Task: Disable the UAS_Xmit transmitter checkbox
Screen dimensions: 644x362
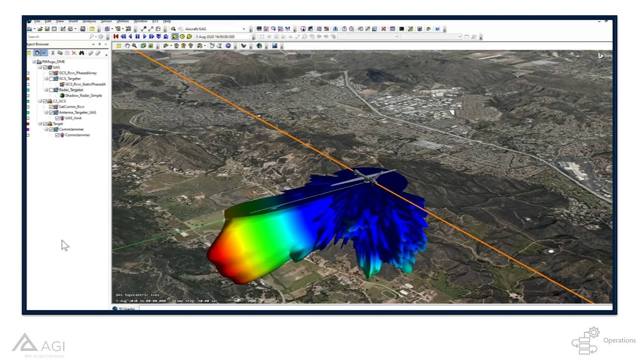Action: 57,118
